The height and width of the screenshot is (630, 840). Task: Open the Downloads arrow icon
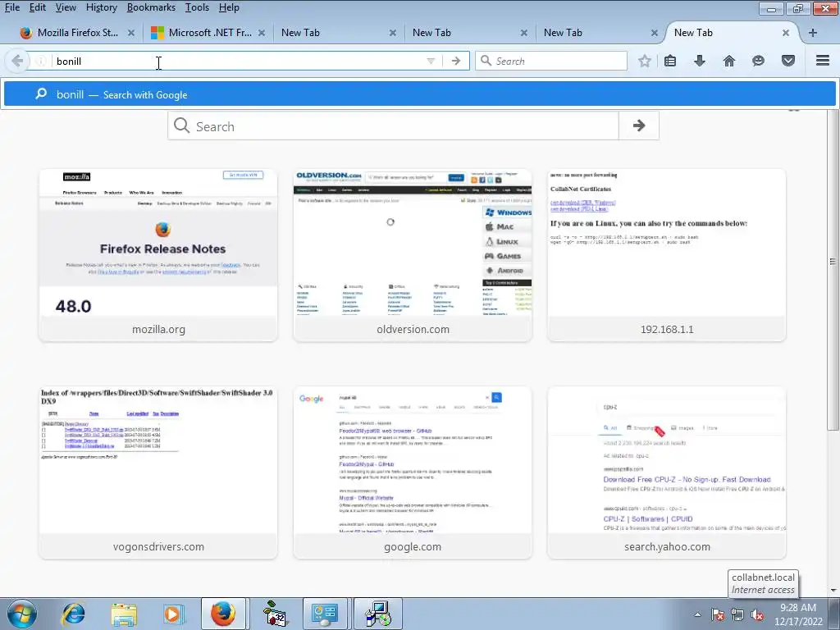click(x=700, y=61)
